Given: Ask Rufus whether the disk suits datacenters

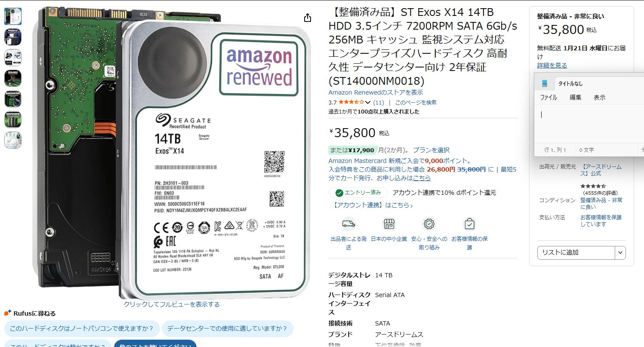Looking at the screenshot, I should tap(227, 329).
